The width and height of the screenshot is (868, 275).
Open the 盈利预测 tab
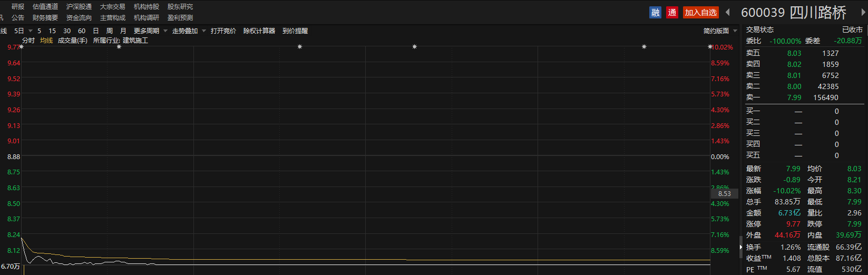click(180, 18)
